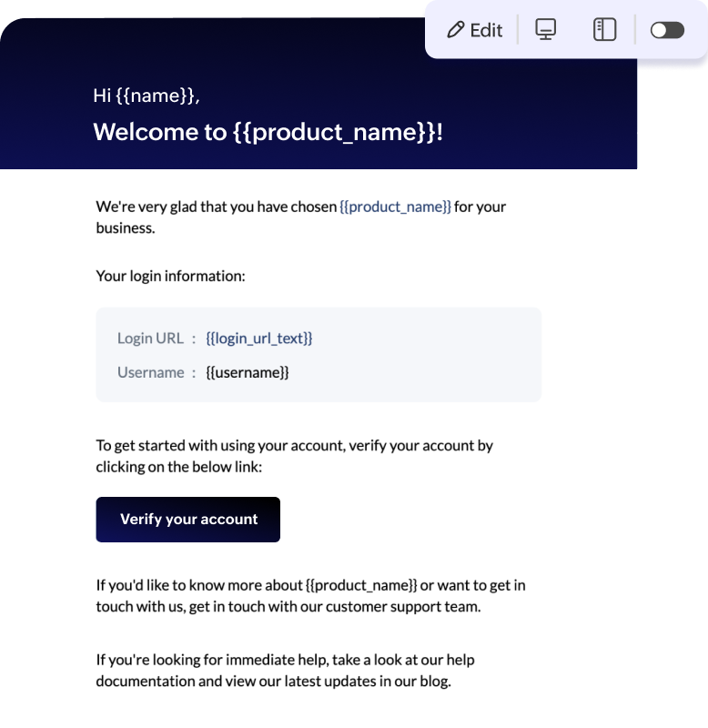Open the side panel layout view
The height and width of the screenshot is (728, 708).
604,30
